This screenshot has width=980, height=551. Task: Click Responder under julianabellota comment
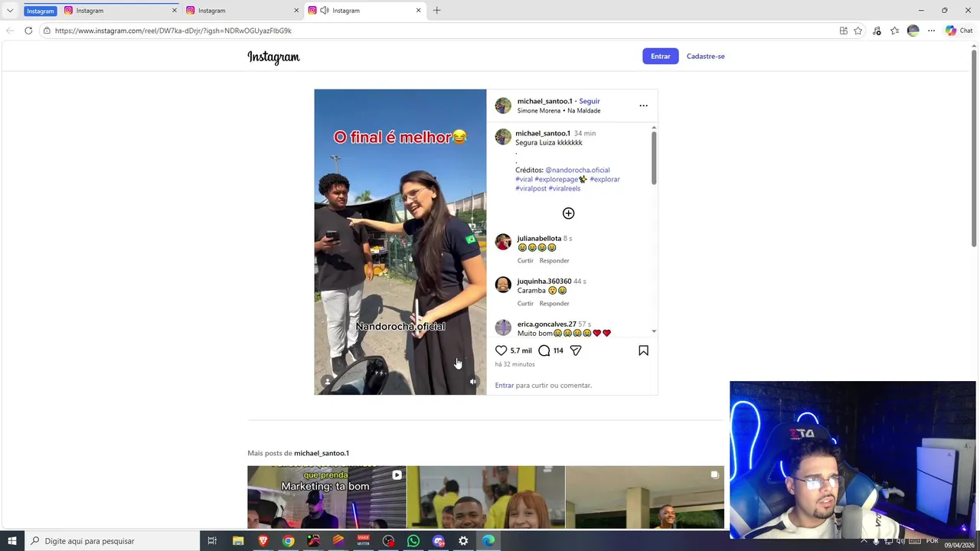pyautogui.click(x=554, y=261)
